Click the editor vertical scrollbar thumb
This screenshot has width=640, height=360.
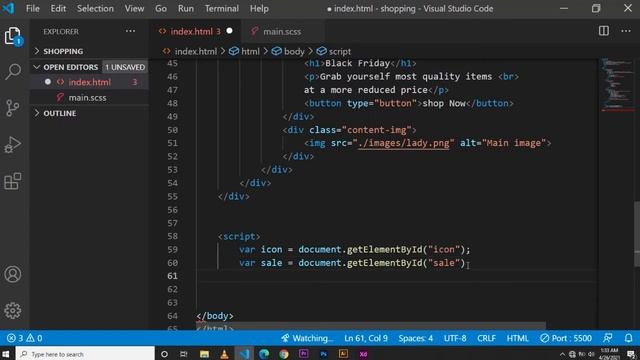637,234
